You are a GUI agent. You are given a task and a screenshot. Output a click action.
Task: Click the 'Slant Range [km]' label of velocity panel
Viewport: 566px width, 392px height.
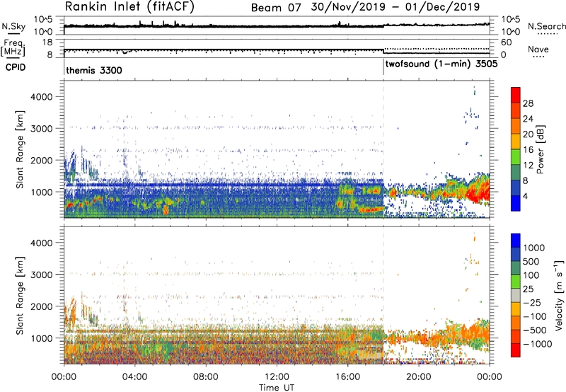tap(20, 295)
